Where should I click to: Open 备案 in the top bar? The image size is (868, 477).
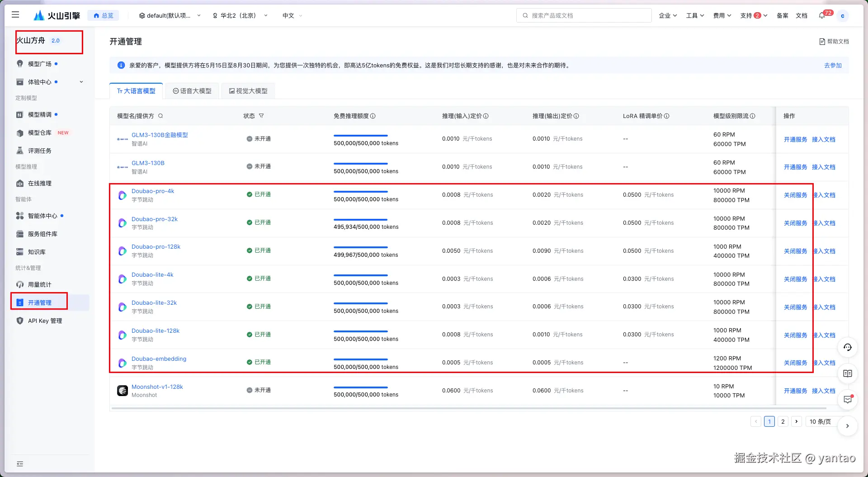(783, 15)
